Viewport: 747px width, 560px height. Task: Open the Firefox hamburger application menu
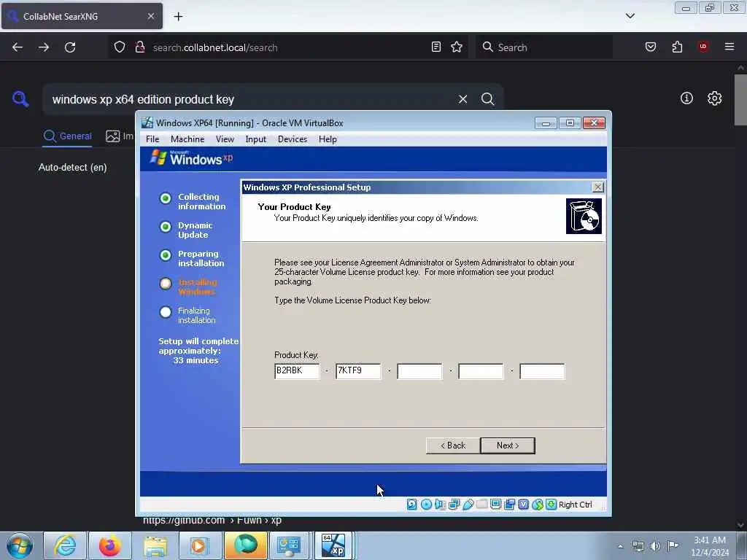click(x=729, y=47)
